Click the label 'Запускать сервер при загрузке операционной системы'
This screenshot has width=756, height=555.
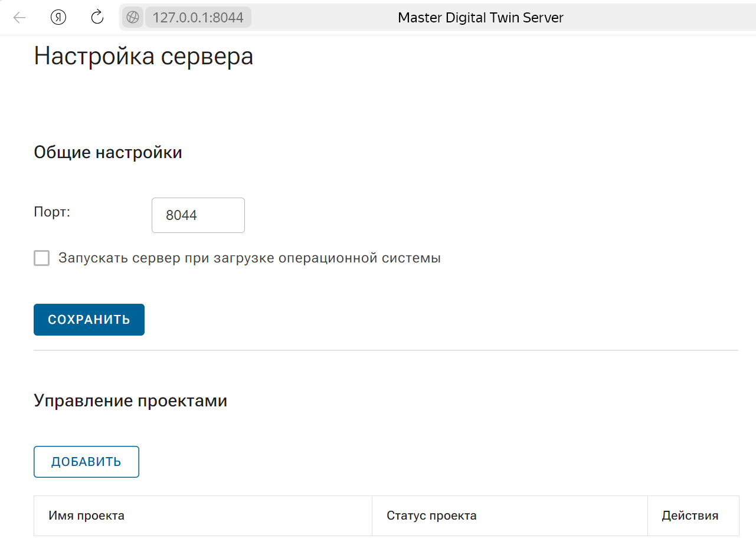(249, 258)
